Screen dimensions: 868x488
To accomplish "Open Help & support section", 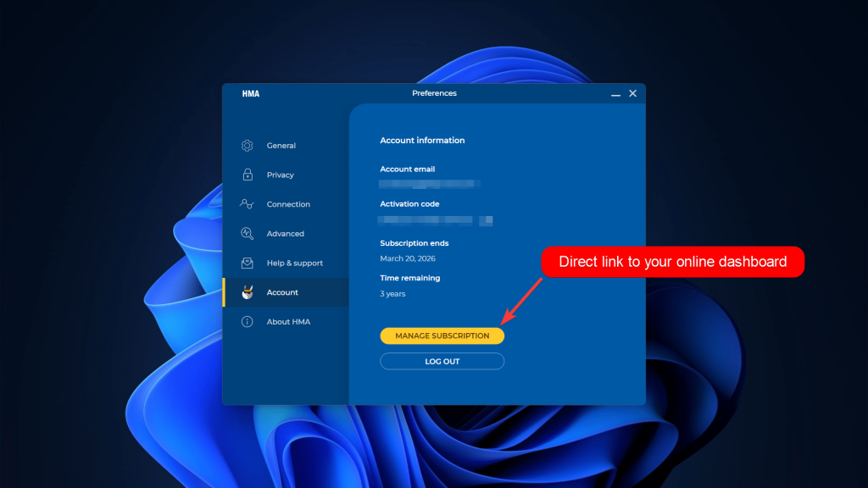I will tap(286, 263).
